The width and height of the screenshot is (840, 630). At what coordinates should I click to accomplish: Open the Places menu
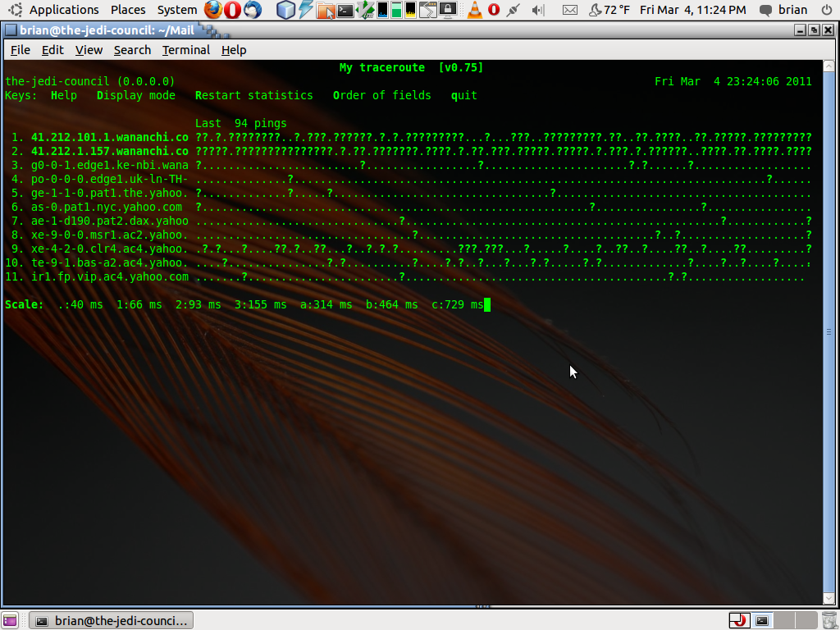128,10
